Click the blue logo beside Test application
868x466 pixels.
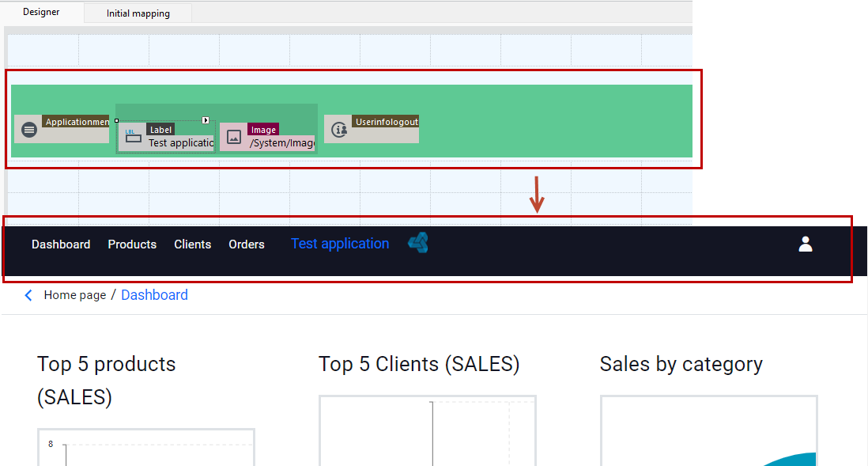pyautogui.click(x=418, y=243)
